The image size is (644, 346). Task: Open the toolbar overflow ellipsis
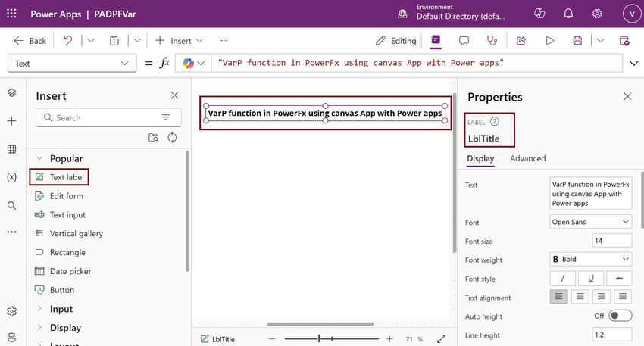pos(224,40)
